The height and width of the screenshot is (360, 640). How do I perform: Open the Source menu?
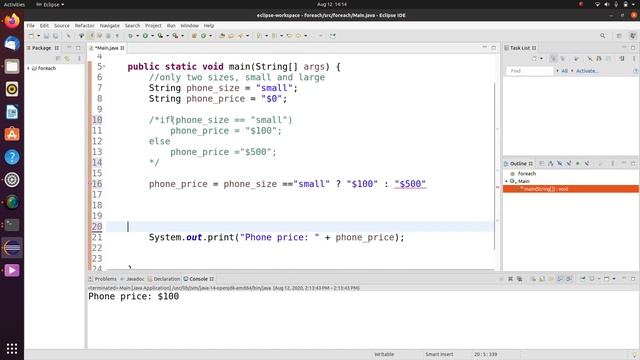pyautogui.click(x=62, y=25)
